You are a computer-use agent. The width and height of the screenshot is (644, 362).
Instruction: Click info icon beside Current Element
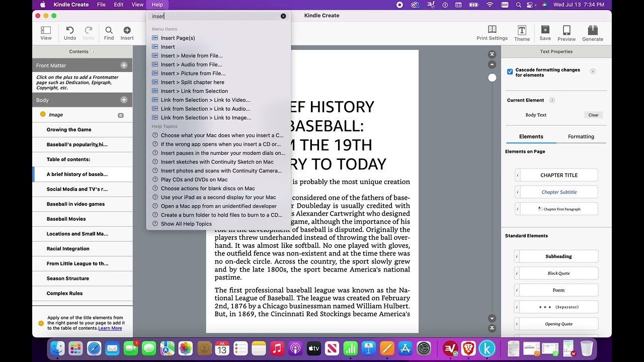(x=552, y=100)
